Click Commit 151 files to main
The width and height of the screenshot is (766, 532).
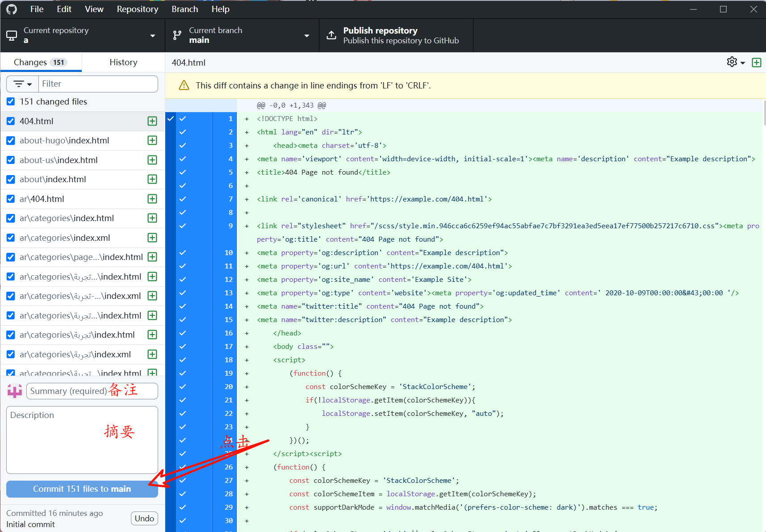(82, 489)
